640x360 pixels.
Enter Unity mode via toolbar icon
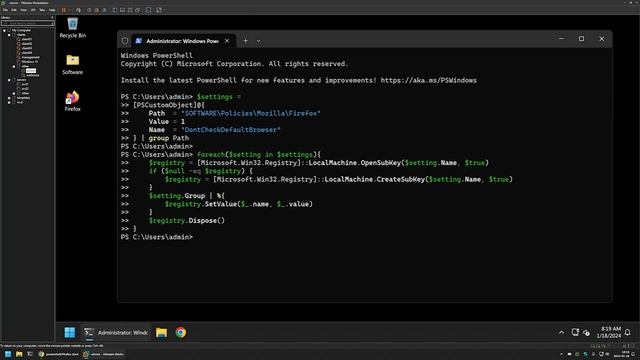coord(138,10)
